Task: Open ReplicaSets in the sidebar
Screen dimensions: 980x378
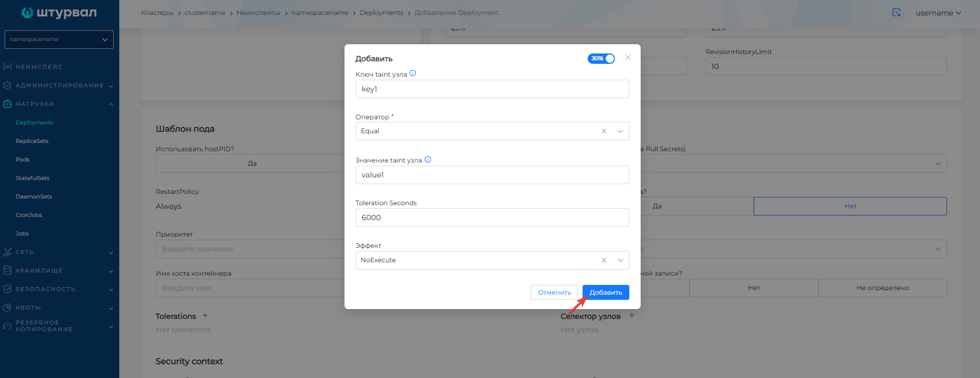Action: coord(32,141)
